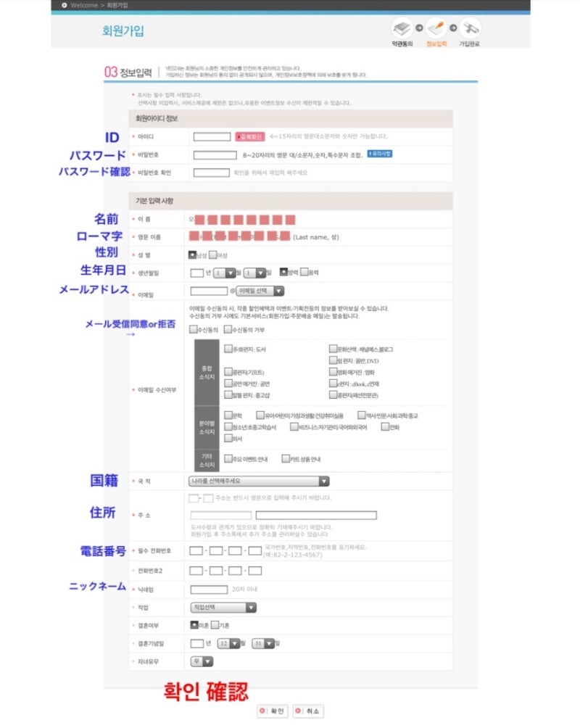Click the 결혼기념일 year input field

pyautogui.click(x=197, y=643)
